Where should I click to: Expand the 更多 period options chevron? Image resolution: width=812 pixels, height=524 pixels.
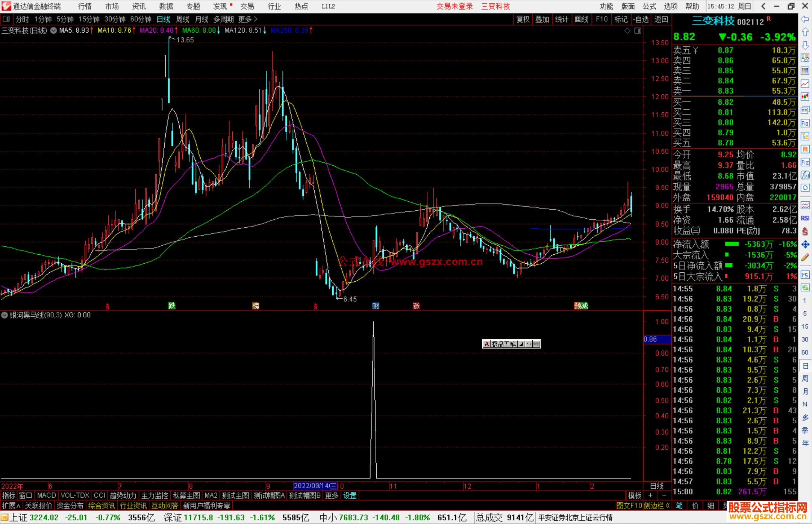pos(256,19)
